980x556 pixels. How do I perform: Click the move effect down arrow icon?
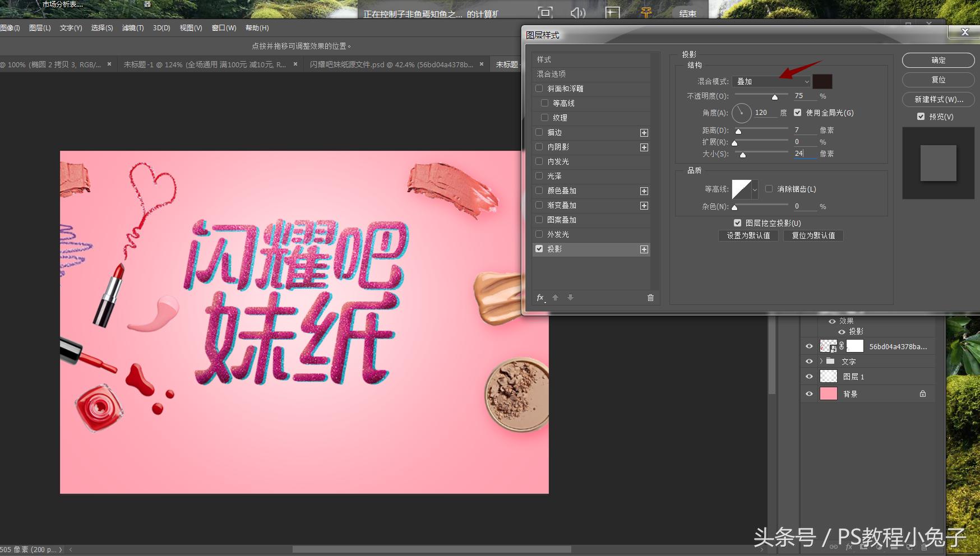tap(570, 298)
